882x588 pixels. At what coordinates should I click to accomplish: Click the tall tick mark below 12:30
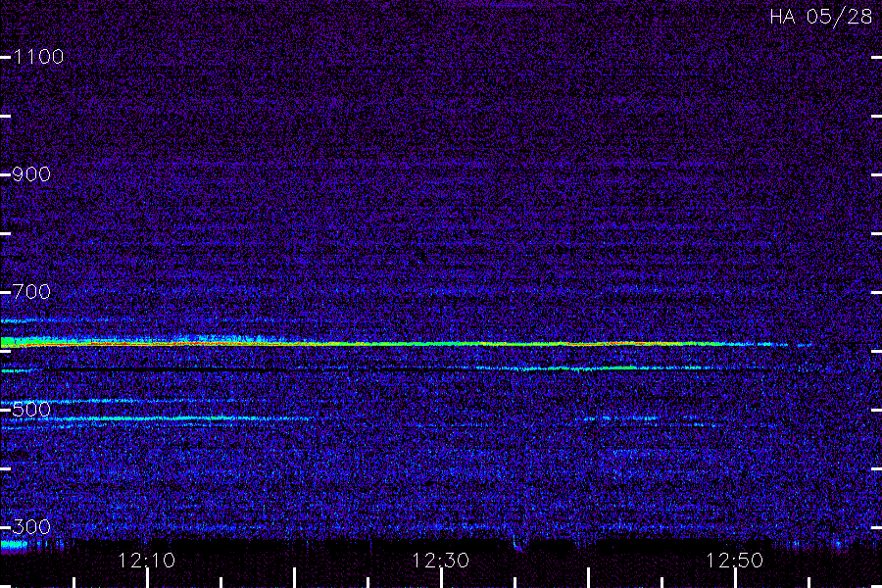coord(442,578)
